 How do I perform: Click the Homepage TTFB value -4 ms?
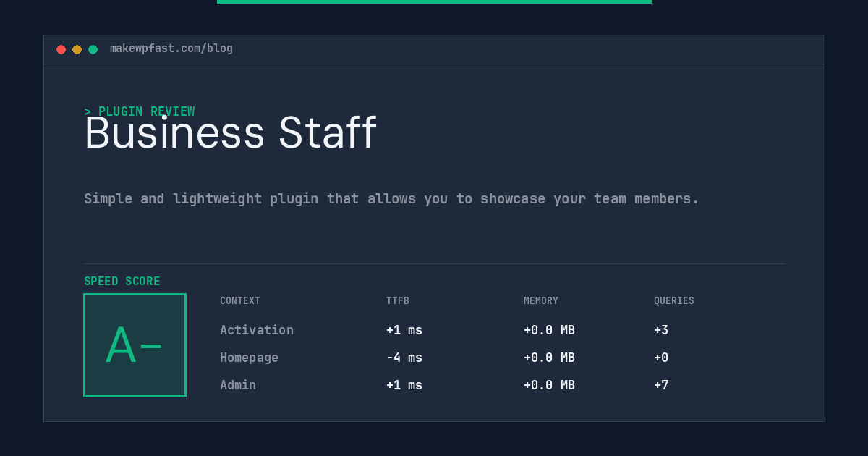pos(404,358)
